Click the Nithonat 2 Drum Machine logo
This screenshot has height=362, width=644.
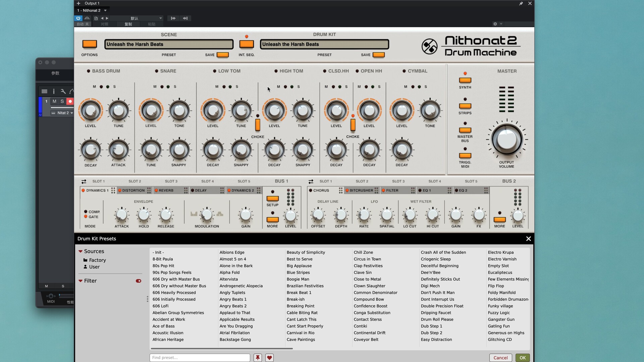coord(471,46)
